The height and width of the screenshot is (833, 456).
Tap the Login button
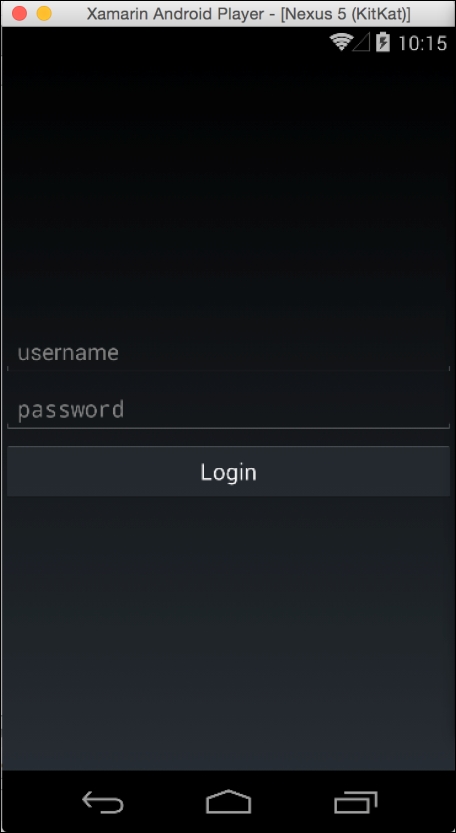[229, 471]
